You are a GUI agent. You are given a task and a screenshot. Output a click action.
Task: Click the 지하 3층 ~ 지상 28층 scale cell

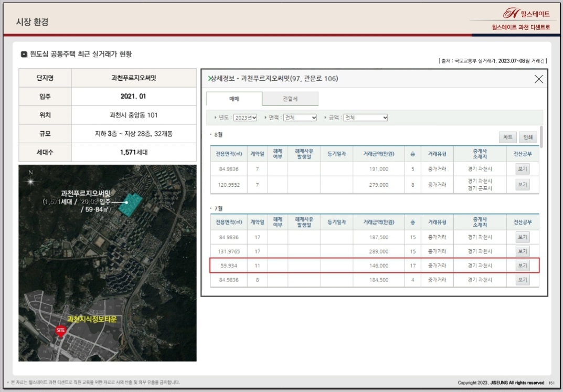(134, 133)
